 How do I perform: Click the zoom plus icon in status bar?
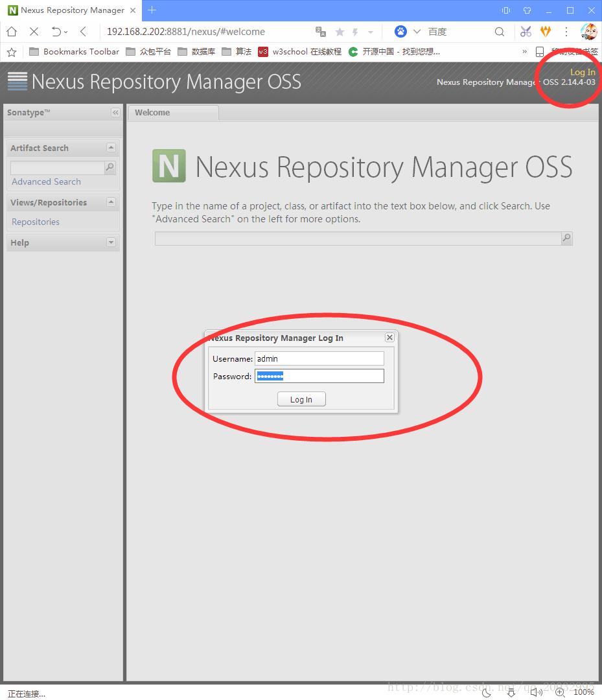[x=560, y=692]
